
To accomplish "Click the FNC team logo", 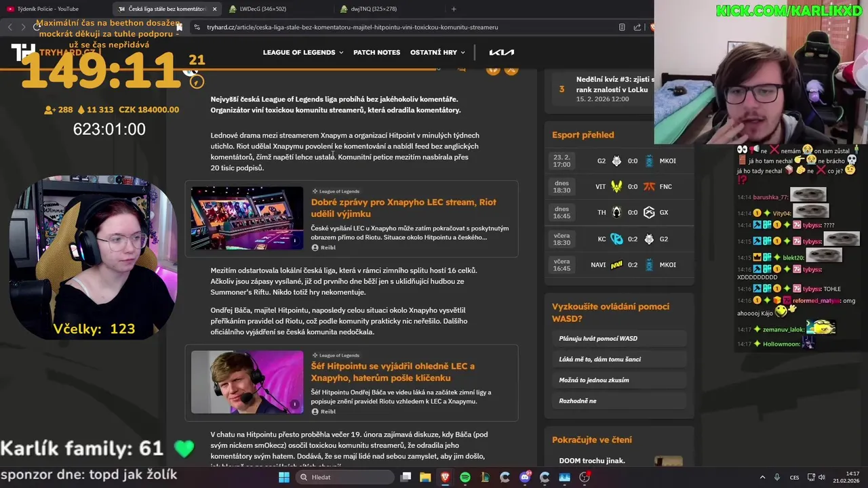I will (x=649, y=186).
